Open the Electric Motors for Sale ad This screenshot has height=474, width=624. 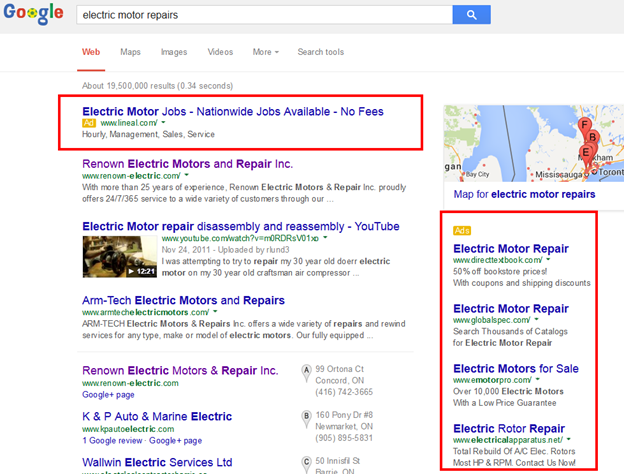point(516,369)
